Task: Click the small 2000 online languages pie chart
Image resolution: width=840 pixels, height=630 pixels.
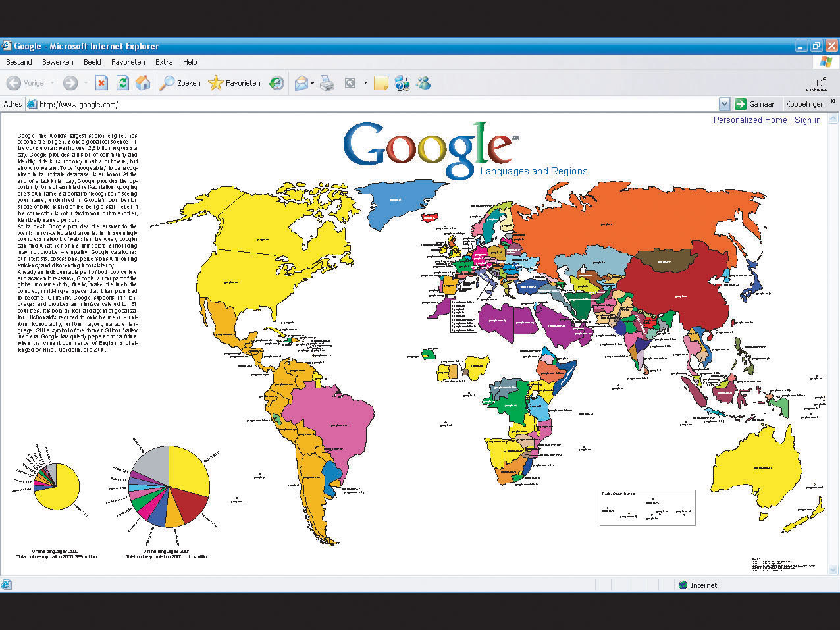Action: (x=56, y=486)
